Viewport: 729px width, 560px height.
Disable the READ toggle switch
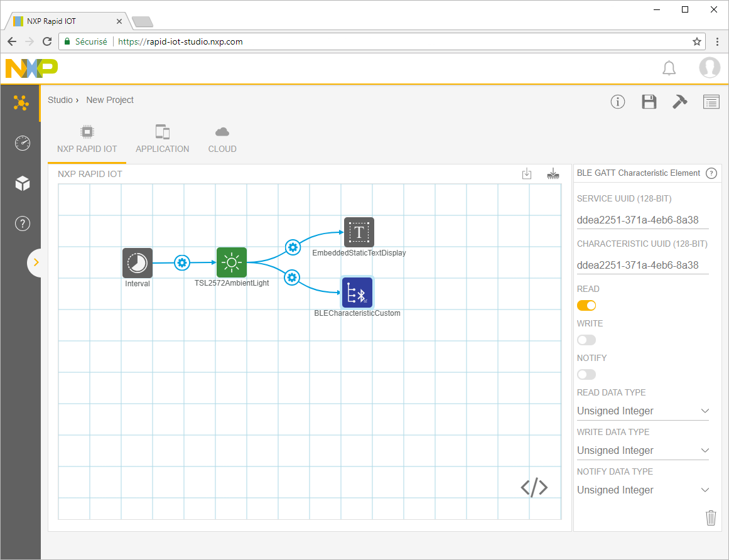click(586, 306)
